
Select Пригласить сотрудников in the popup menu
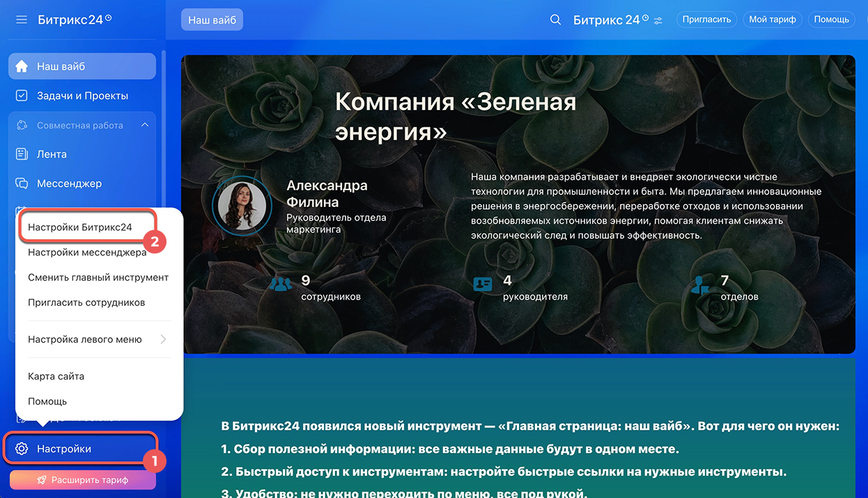click(86, 303)
